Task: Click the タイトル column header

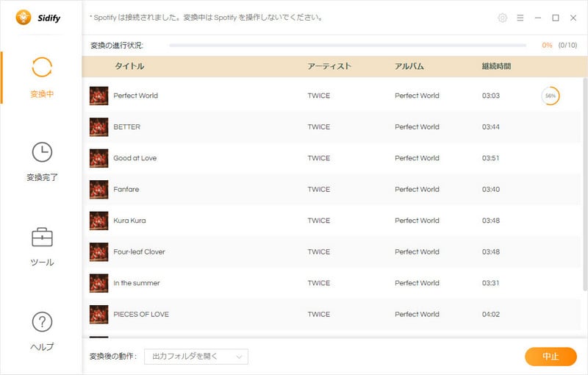Action: point(129,66)
